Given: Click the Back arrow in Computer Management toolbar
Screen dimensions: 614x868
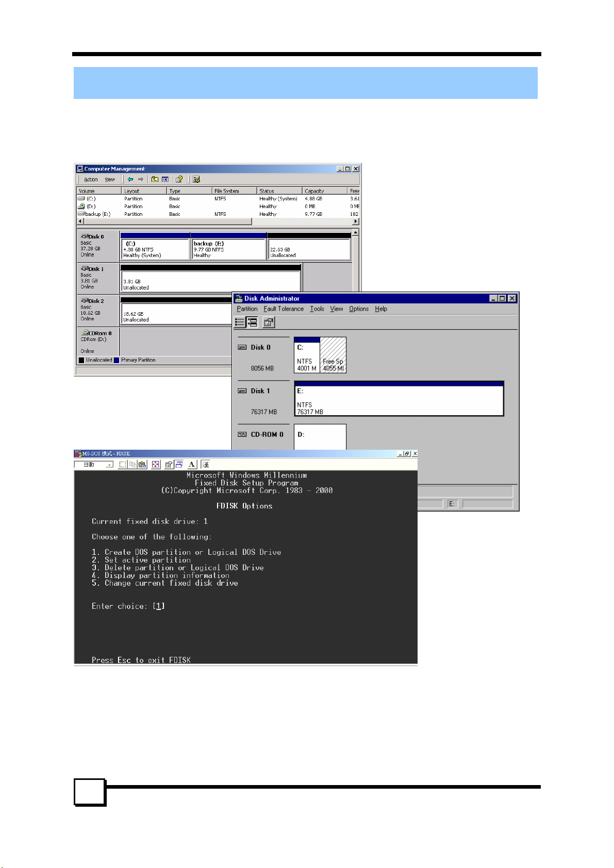Looking at the screenshot, I should point(130,179).
